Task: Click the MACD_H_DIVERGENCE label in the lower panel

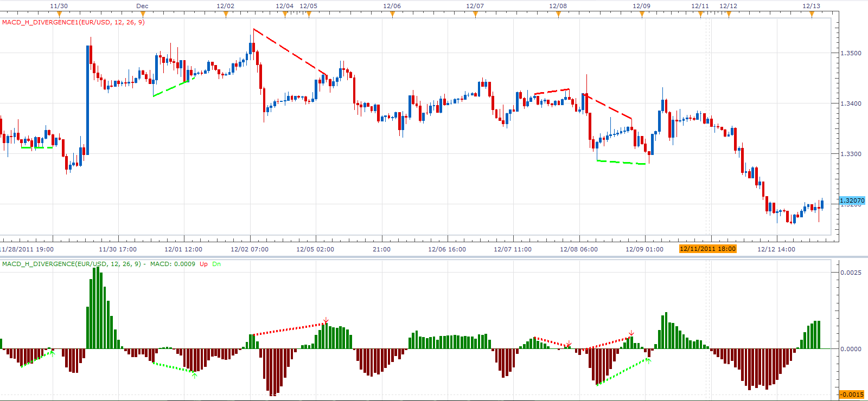Action: pos(72,264)
